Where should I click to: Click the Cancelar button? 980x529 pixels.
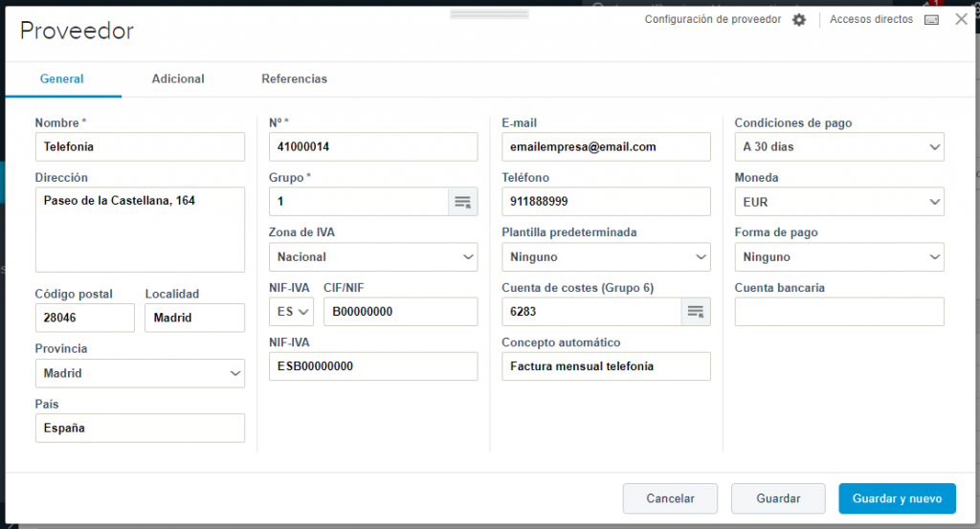pyautogui.click(x=670, y=498)
